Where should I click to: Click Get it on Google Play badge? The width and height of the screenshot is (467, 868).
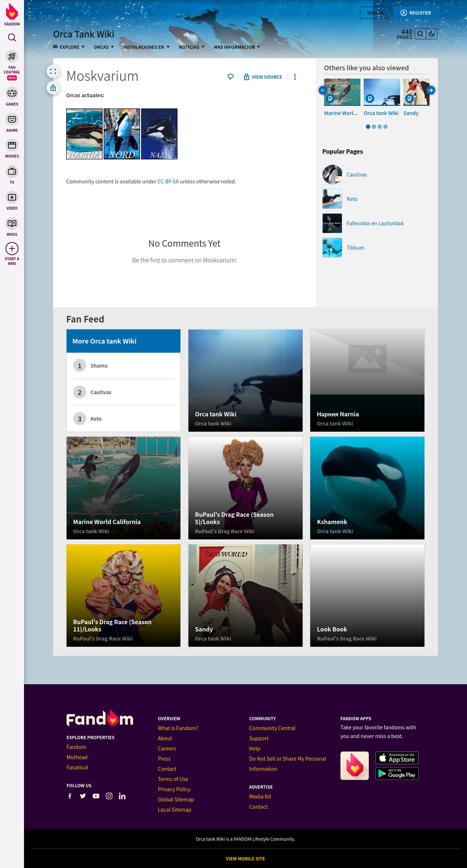tap(397, 773)
